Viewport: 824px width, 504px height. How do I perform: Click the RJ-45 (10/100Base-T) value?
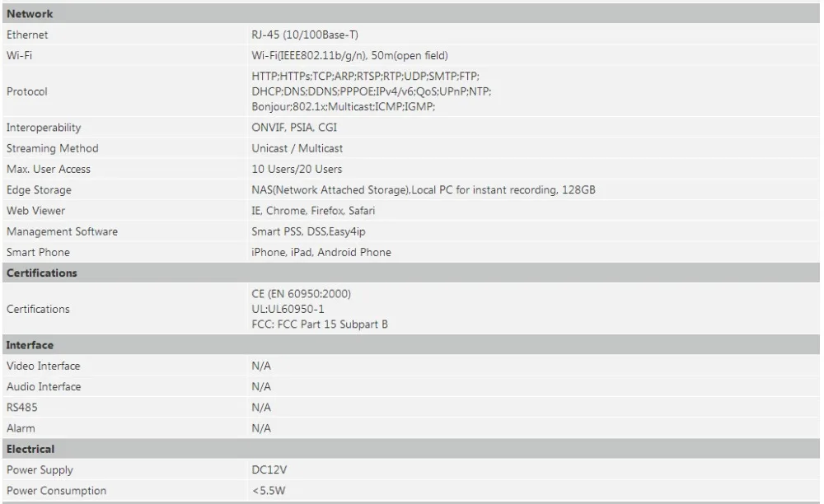pos(305,35)
